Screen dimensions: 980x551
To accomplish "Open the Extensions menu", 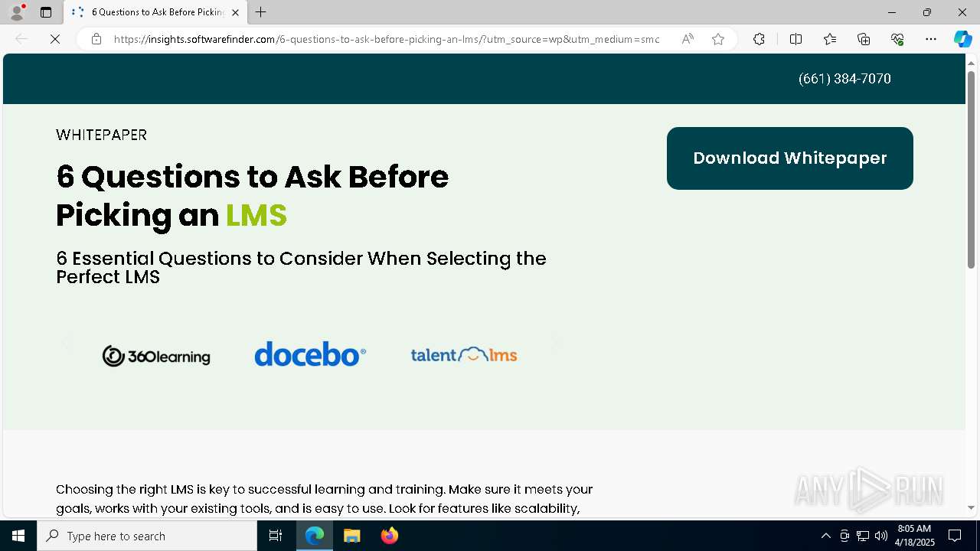I will [x=759, y=39].
